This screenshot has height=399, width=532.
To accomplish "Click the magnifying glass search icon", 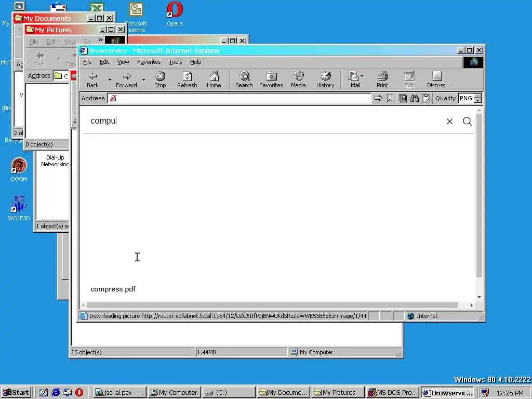I will (467, 122).
